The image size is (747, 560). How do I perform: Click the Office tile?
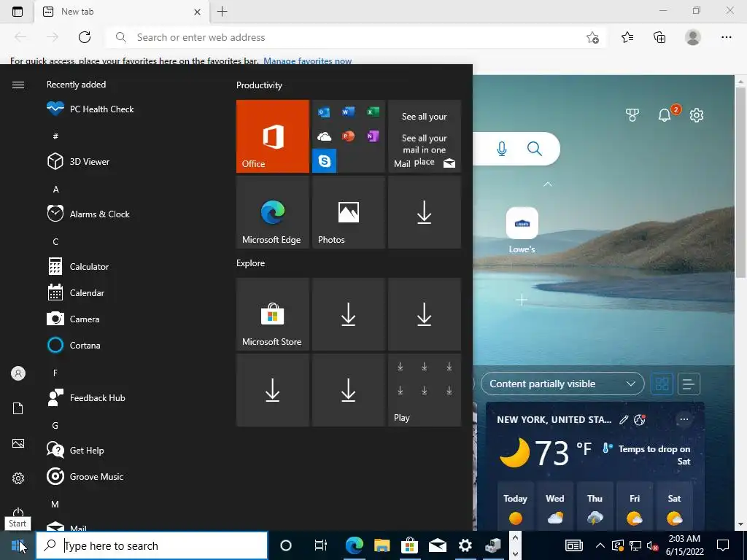coord(273,136)
